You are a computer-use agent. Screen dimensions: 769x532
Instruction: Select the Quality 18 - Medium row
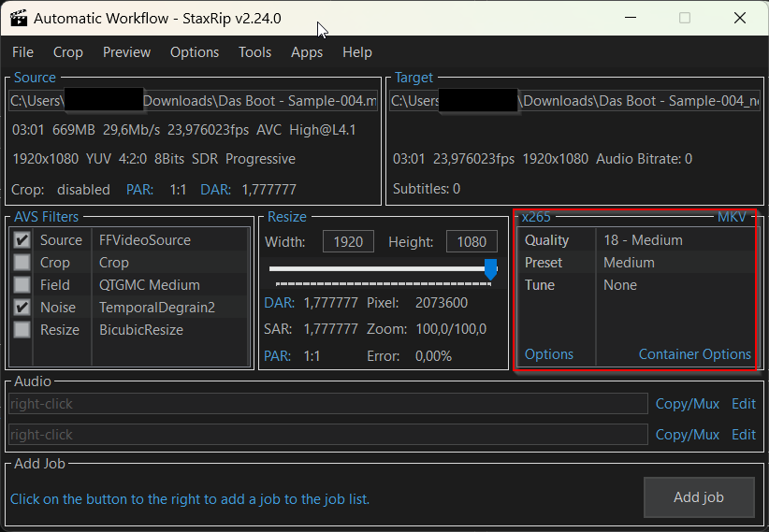636,239
